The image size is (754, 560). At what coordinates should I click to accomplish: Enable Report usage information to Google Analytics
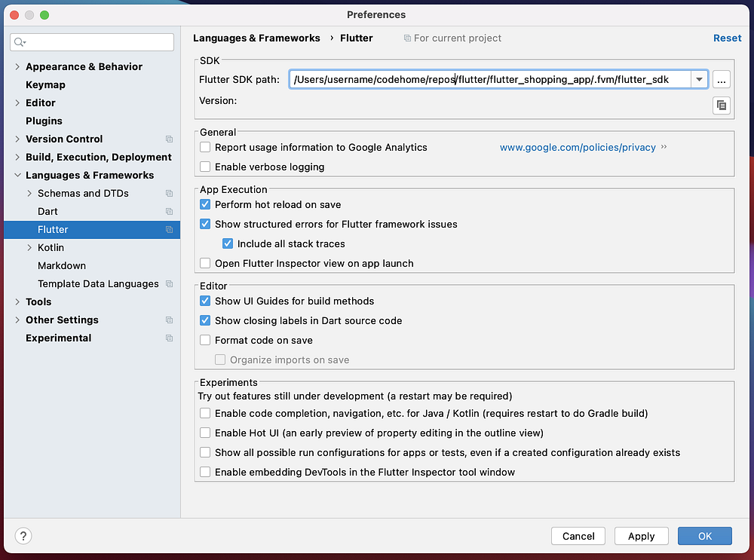pos(204,147)
